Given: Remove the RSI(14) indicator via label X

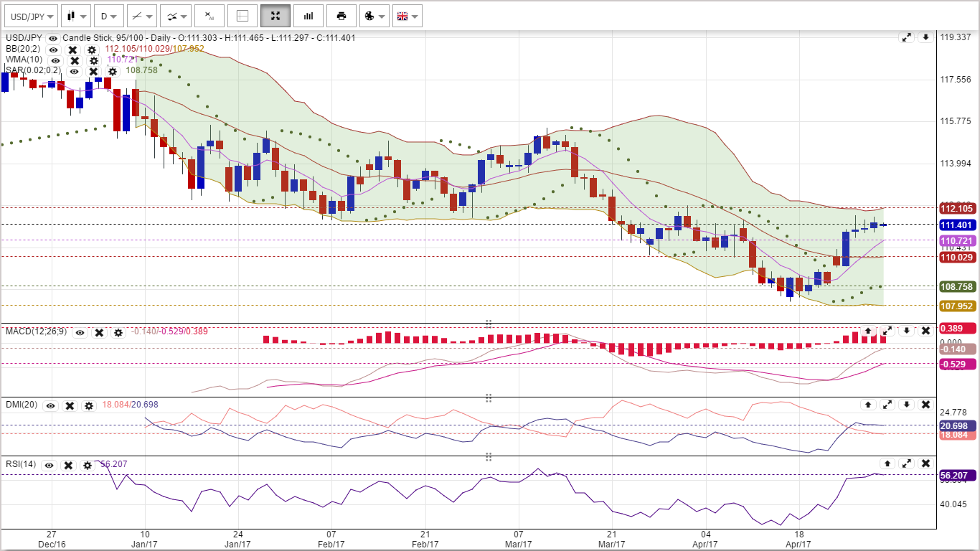Looking at the screenshot, I should tap(68, 465).
